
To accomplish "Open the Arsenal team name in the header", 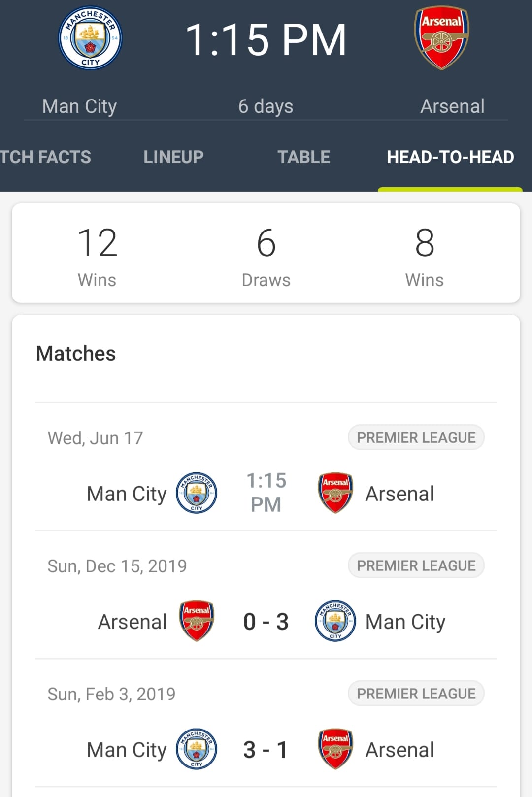I will [x=452, y=106].
